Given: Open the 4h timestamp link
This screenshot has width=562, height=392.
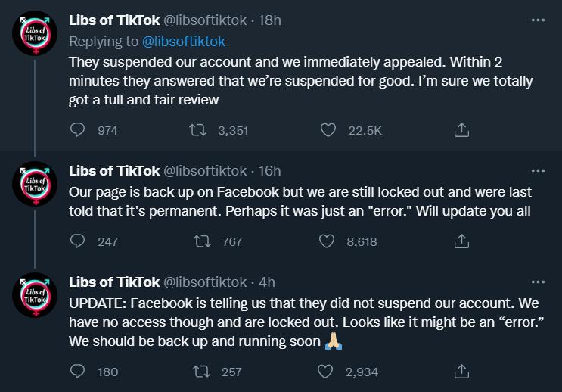Looking at the screenshot, I should 267,282.
